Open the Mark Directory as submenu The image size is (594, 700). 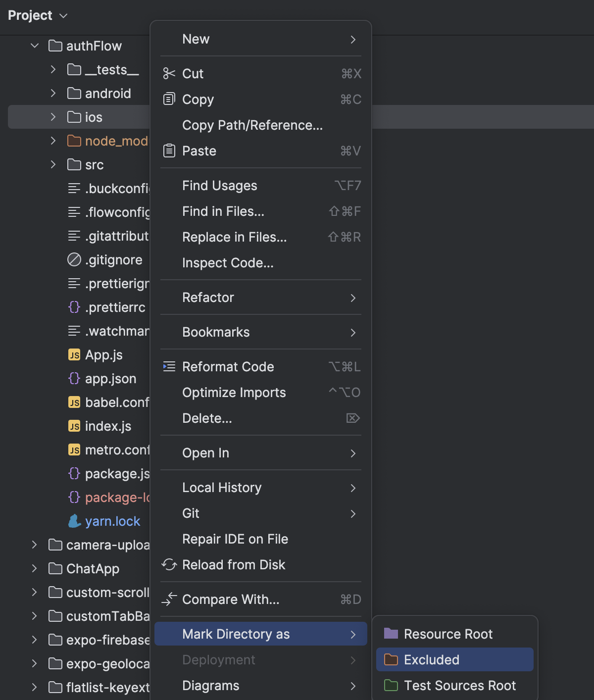[237, 634]
